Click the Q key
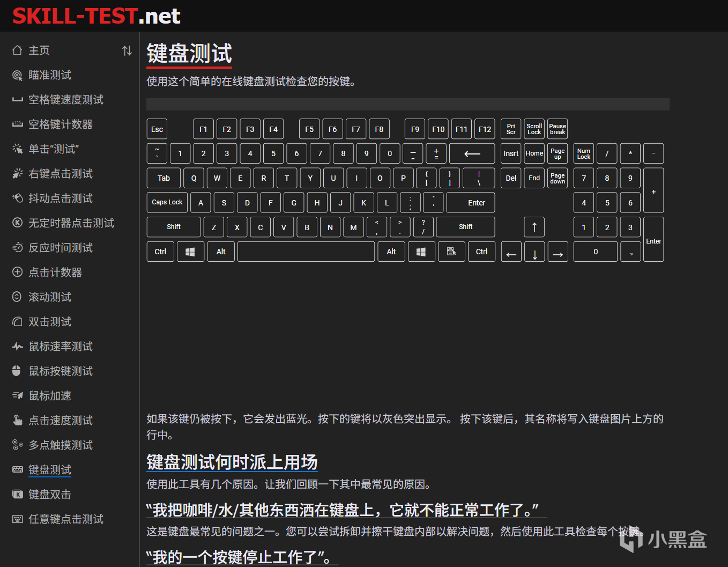Screen dimensions: 728x567 194,178
